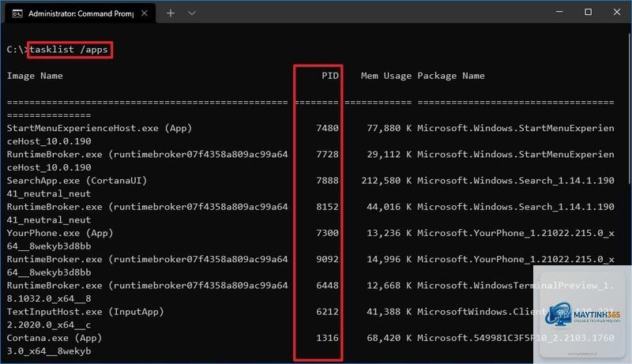Image resolution: width=632 pixels, height=364 pixels.
Task: Click PID value 7728
Action: (327, 154)
